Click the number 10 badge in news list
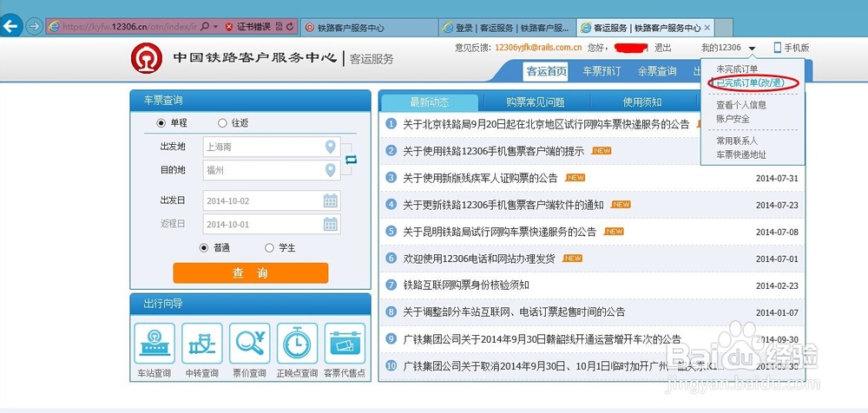The width and height of the screenshot is (868, 413). 391,366
